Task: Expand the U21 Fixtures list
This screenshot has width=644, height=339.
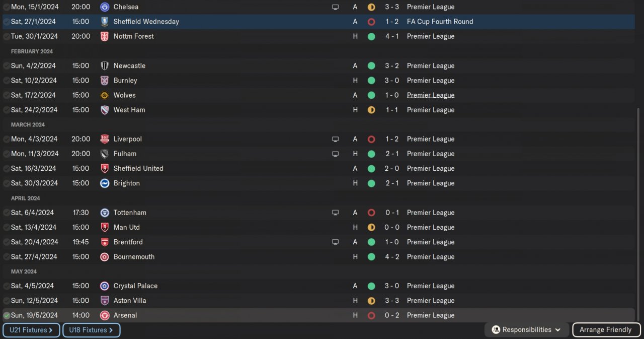Action: pos(31,330)
